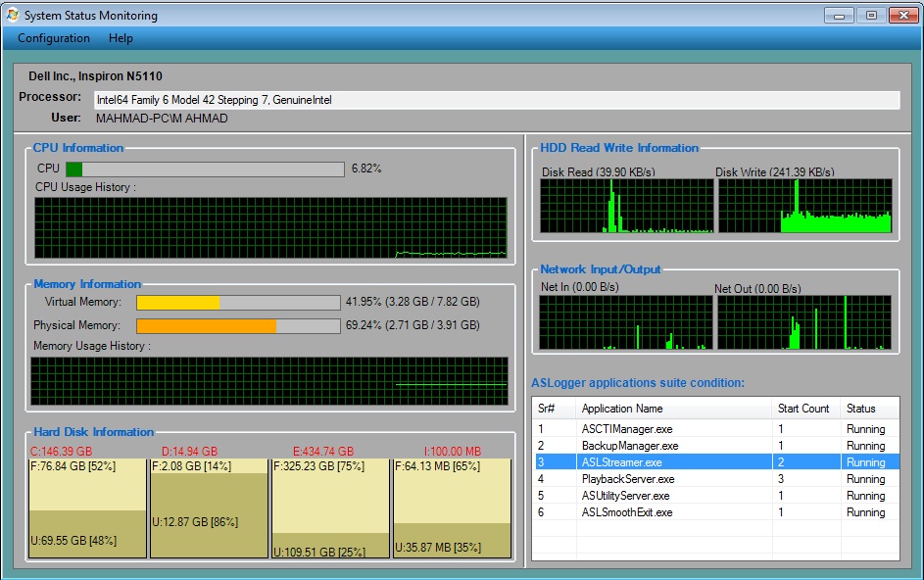Image resolution: width=924 pixels, height=580 pixels.
Task: Click the CPU usage progress bar
Action: 202,169
